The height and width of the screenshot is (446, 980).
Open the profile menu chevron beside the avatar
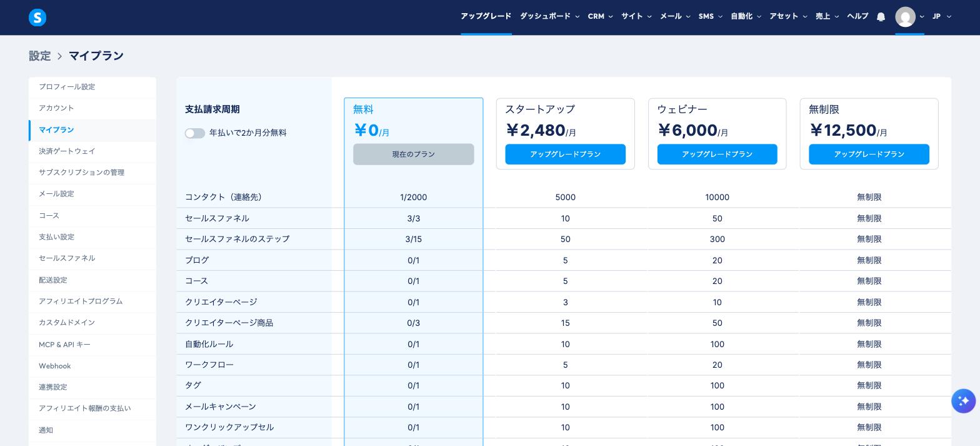click(922, 17)
